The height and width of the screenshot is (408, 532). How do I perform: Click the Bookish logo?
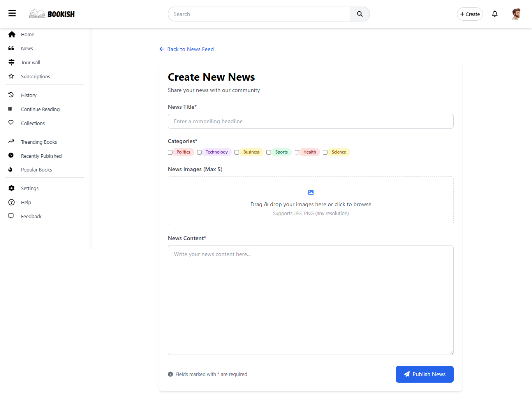[52, 14]
